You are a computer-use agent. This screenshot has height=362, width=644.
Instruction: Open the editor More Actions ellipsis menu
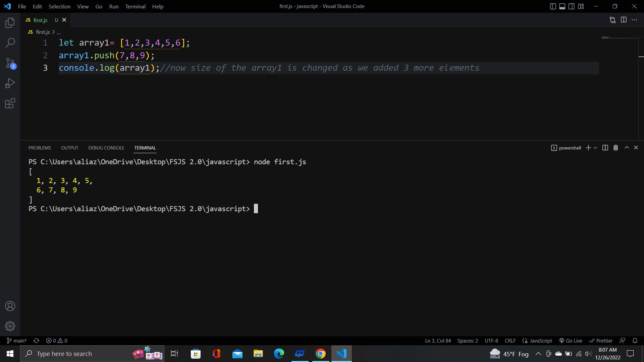634,20
